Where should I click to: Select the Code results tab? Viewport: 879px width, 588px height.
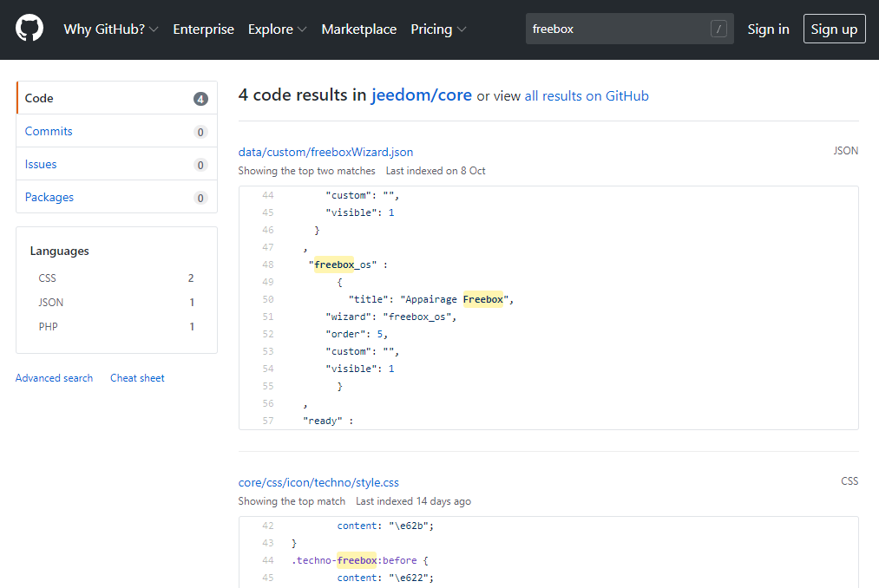(x=116, y=98)
